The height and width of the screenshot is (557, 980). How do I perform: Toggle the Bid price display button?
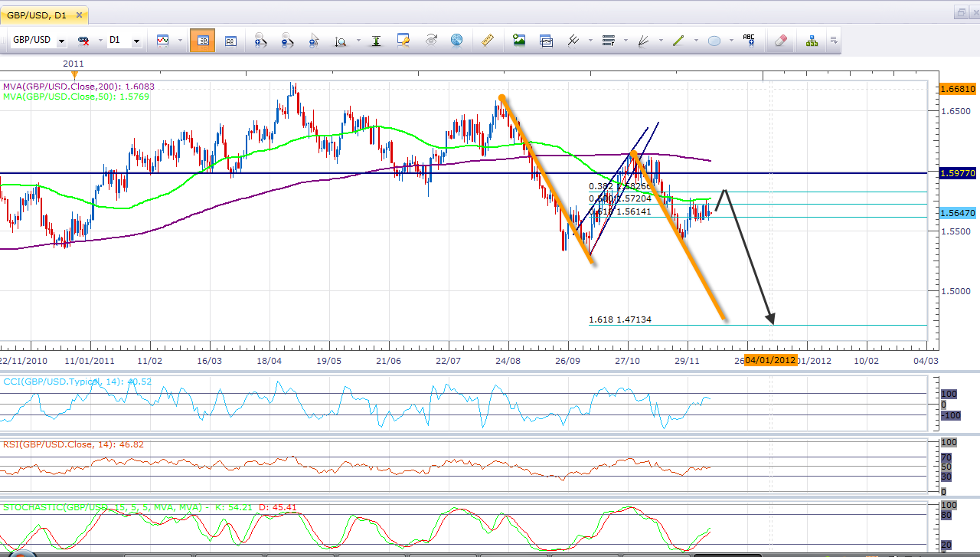(x=203, y=41)
